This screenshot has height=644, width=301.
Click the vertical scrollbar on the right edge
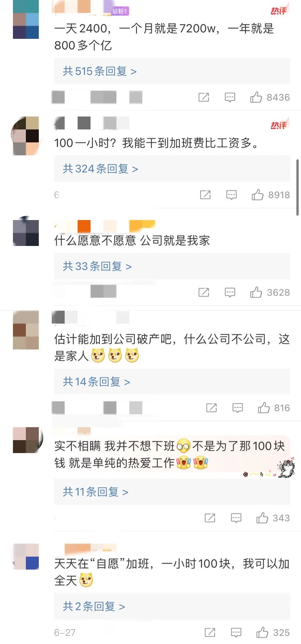pos(297,187)
